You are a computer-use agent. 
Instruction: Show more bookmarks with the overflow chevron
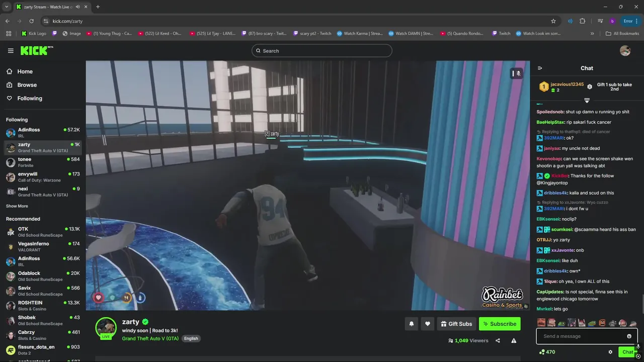pos(592,34)
